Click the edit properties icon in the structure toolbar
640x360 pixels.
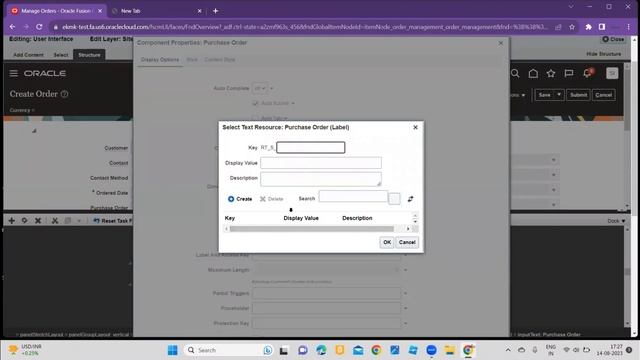coord(24,220)
